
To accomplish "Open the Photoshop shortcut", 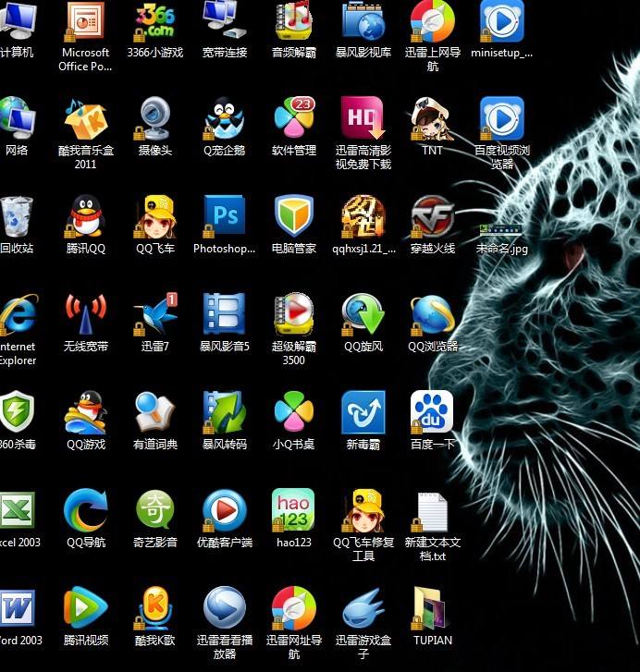I will coord(224,215).
